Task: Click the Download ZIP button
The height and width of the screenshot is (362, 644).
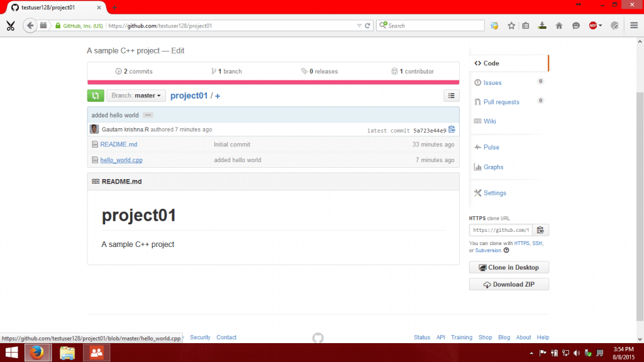Action: 509,285
